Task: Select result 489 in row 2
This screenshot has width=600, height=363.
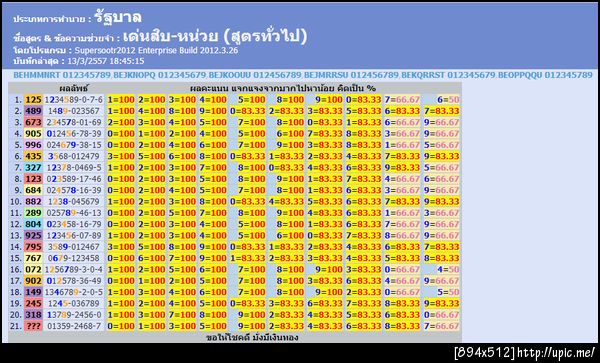Action: coord(33,111)
